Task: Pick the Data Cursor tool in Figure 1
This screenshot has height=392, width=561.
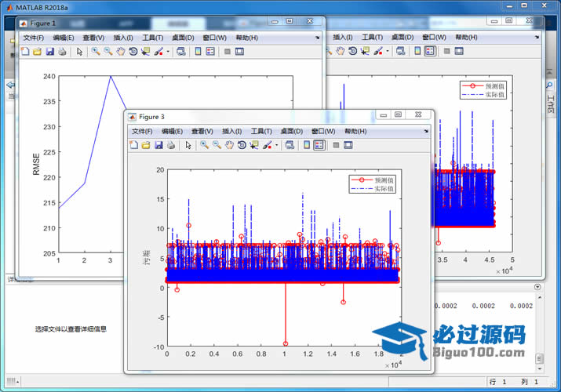Action: 146,52
